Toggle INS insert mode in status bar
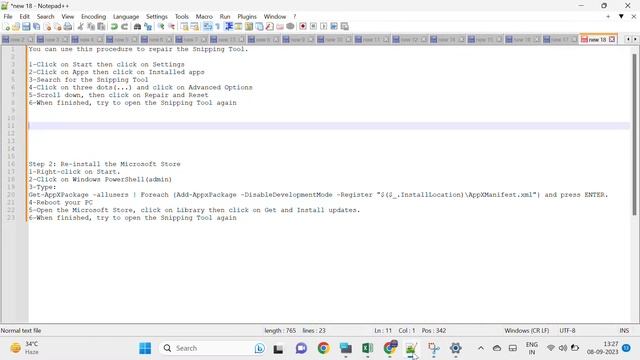This screenshot has width=640, height=360. click(624, 331)
